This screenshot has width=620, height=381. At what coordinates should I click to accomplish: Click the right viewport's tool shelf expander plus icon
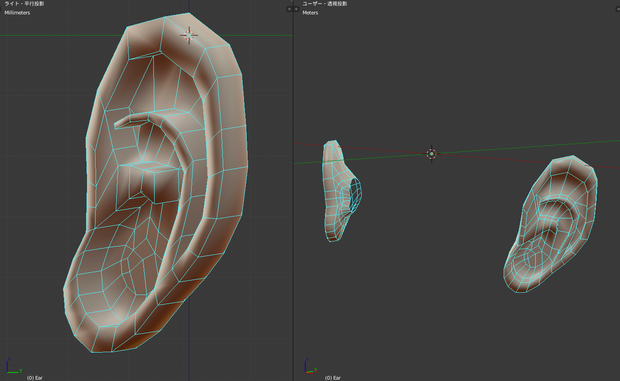click(296, 9)
